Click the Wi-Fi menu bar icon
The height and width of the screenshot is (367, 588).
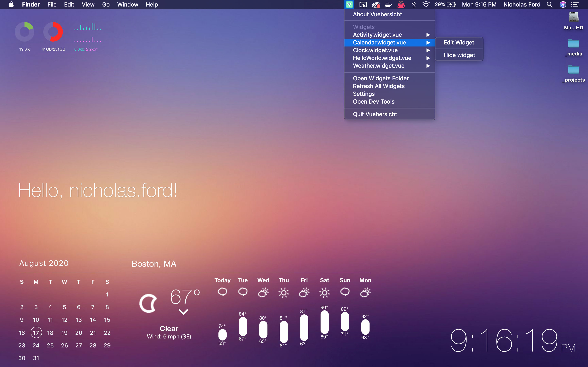(426, 5)
